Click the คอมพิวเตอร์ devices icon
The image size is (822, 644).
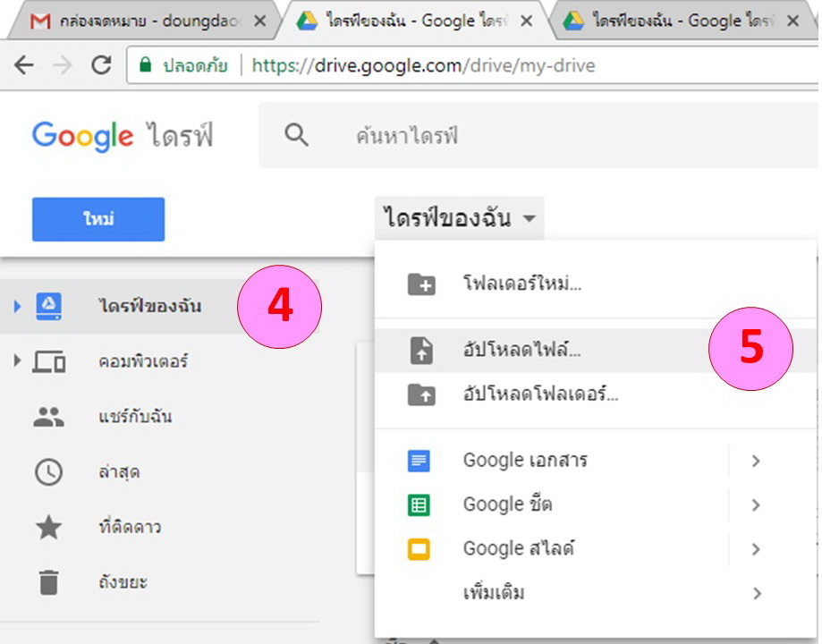coord(49,361)
